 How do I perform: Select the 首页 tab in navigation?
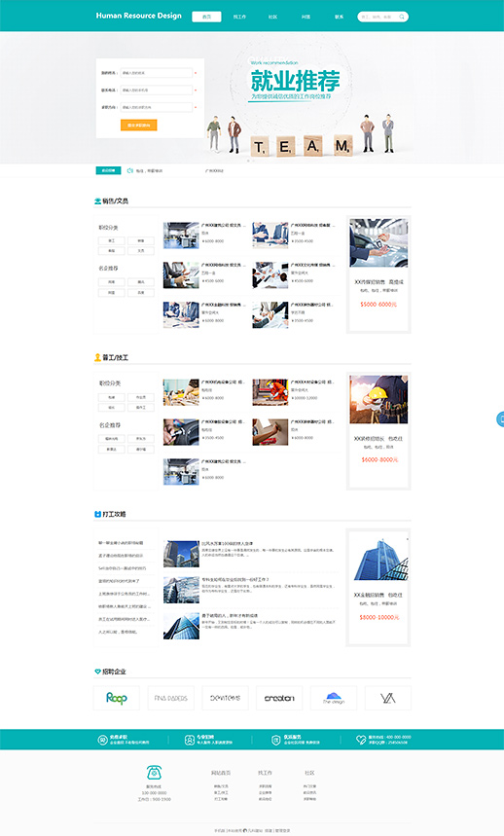point(206,17)
